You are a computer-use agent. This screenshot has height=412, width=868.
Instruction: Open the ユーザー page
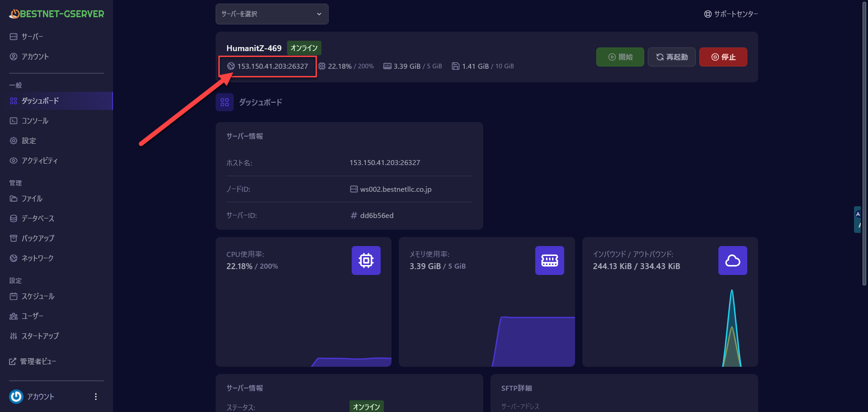tap(57, 316)
